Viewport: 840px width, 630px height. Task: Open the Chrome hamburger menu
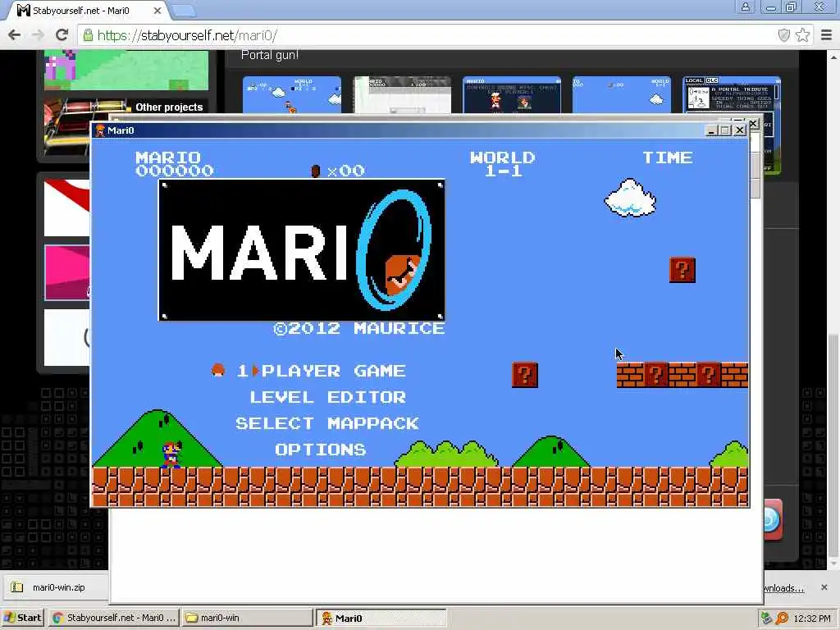[826, 35]
